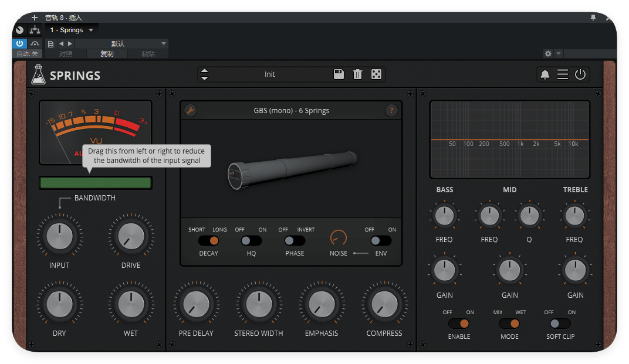Expand the dropdown arrow beside the gear icon

pyautogui.click(x=559, y=53)
